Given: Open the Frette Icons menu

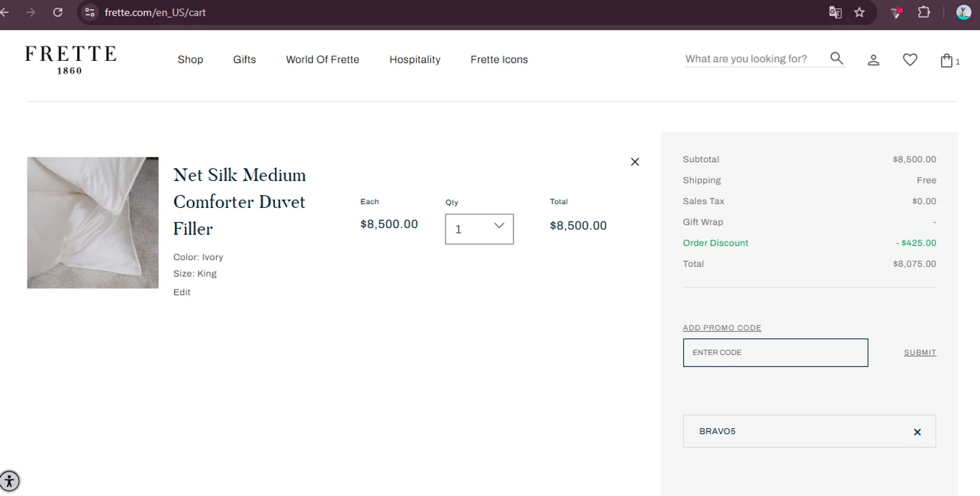Looking at the screenshot, I should (499, 59).
